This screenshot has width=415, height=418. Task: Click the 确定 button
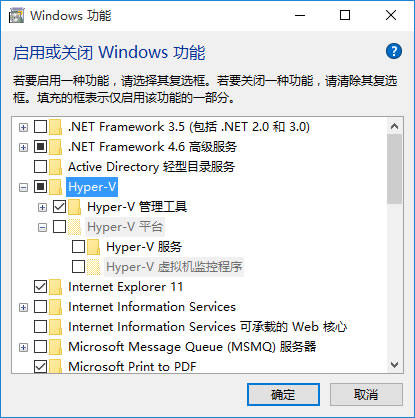pyautogui.click(x=283, y=395)
